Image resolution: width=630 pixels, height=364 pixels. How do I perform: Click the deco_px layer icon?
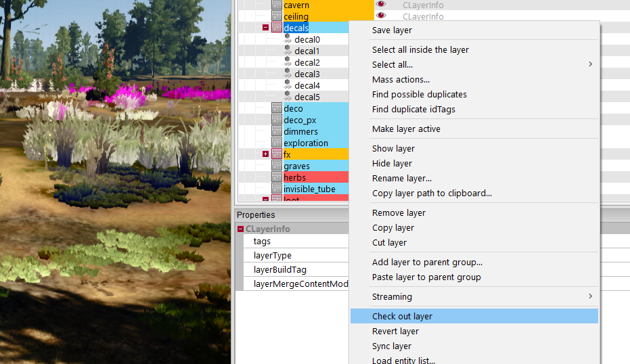pyautogui.click(x=277, y=120)
